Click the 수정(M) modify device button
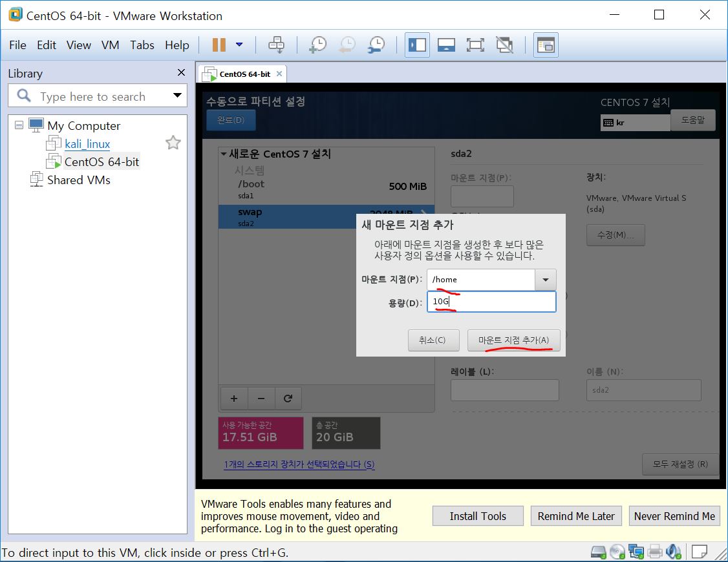 (615, 235)
